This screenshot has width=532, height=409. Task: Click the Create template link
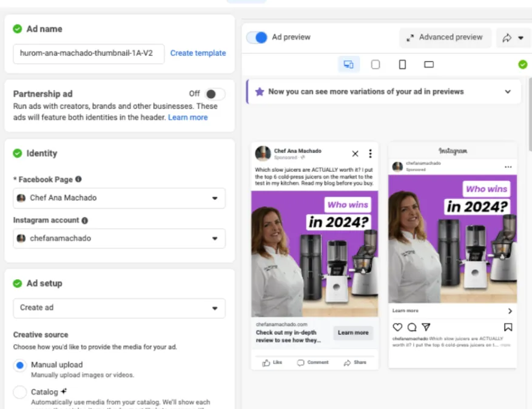coord(198,53)
